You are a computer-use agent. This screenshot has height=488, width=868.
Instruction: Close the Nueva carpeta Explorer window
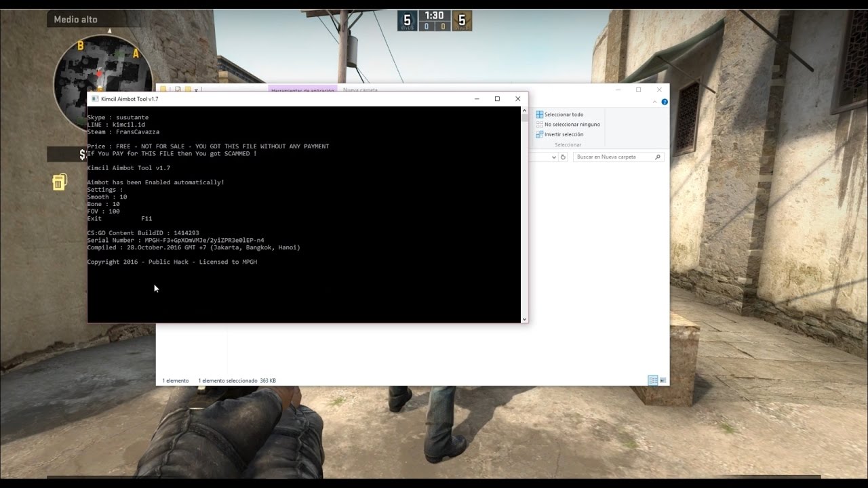click(x=659, y=89)
